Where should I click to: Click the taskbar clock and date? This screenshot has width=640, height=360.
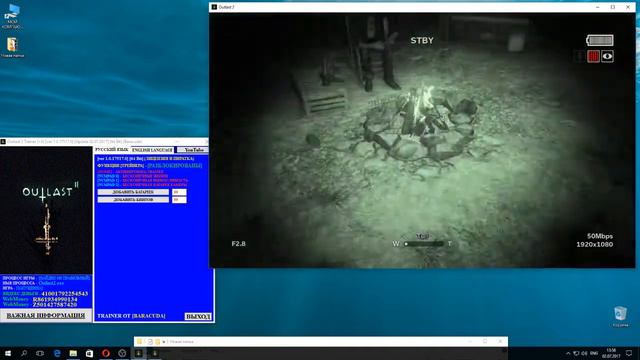611,353
